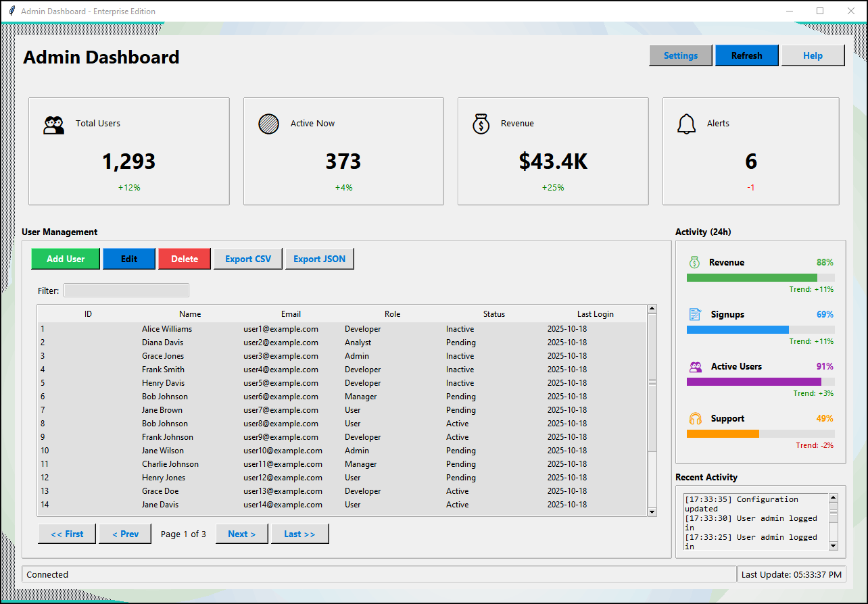Click the Total Users people icon

[x=53, y=124]
